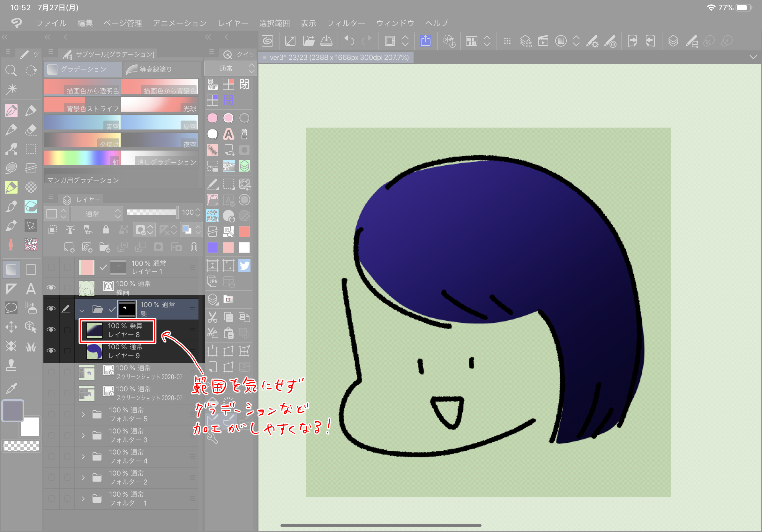The height and width of the screenshot is (532, 762).
Task: Select the auto select magic wand tool
Action: pos(11,89)
